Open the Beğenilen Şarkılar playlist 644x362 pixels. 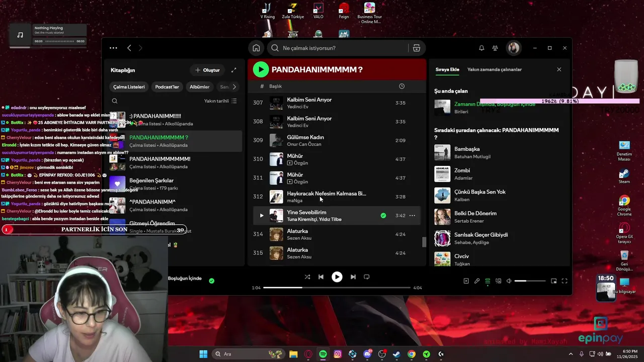(175, 184)
